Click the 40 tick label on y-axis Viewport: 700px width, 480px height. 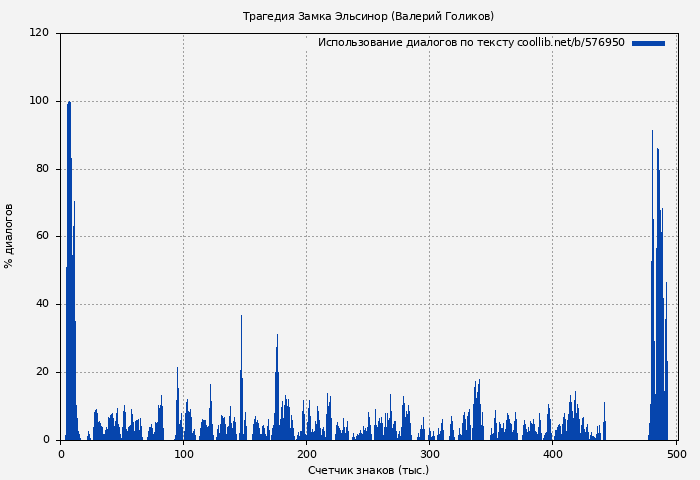(x=42, y=304)
